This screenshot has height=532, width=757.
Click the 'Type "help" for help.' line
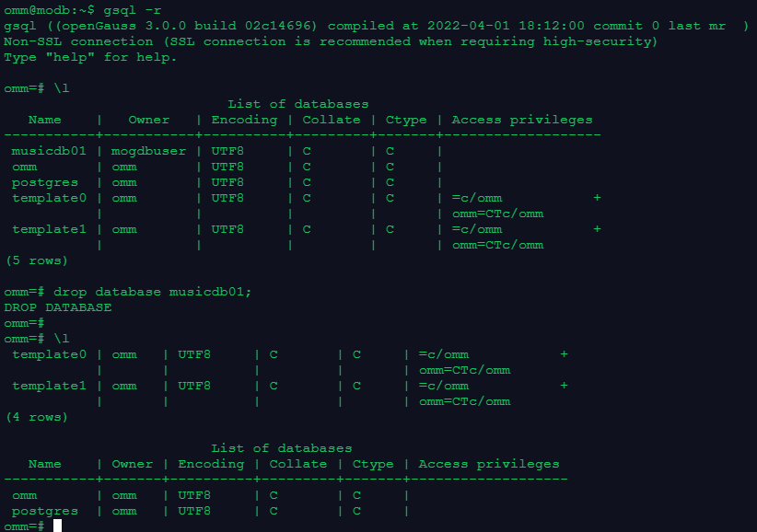90,57
